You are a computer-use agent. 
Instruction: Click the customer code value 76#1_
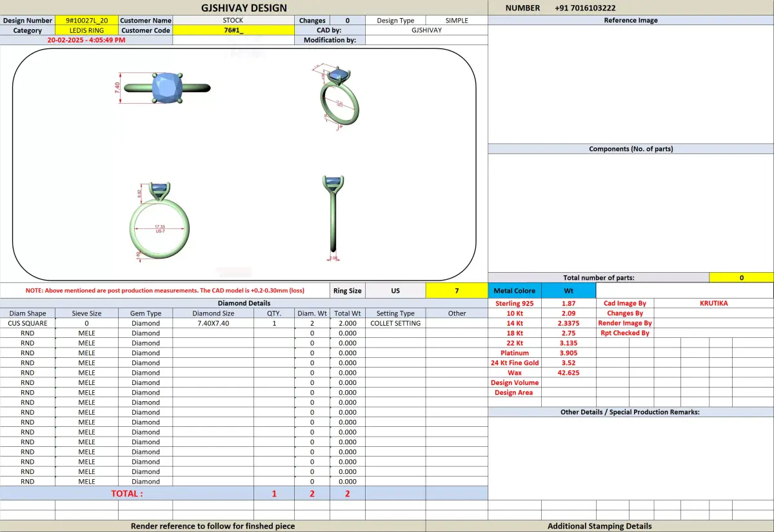(x=233, y=30)
